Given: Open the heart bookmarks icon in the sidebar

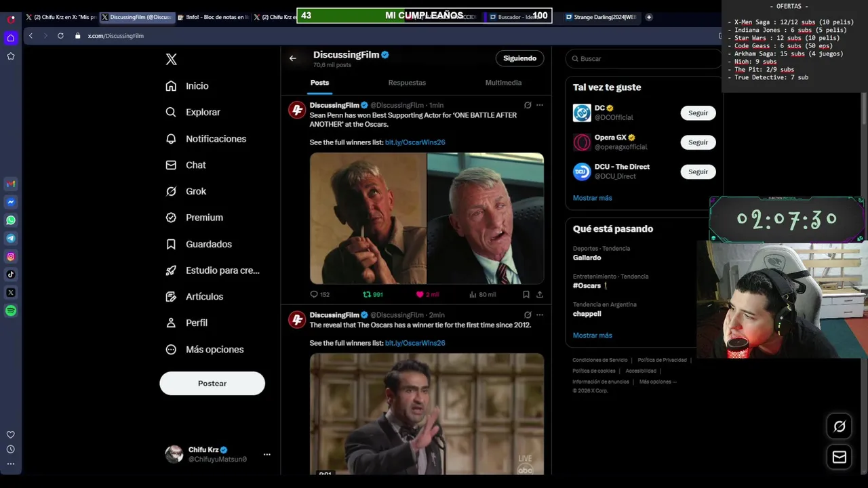Looking at the screenshot, I should pyautogui.click(x=11, y=435).
